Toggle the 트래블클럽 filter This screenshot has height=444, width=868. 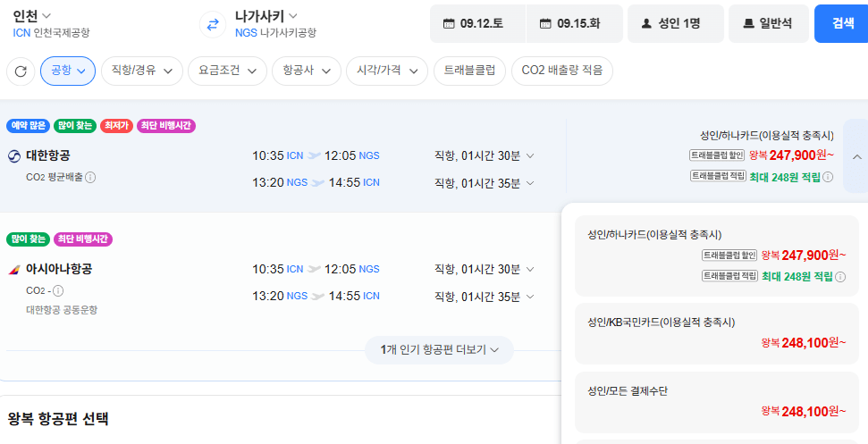(469, 71)
